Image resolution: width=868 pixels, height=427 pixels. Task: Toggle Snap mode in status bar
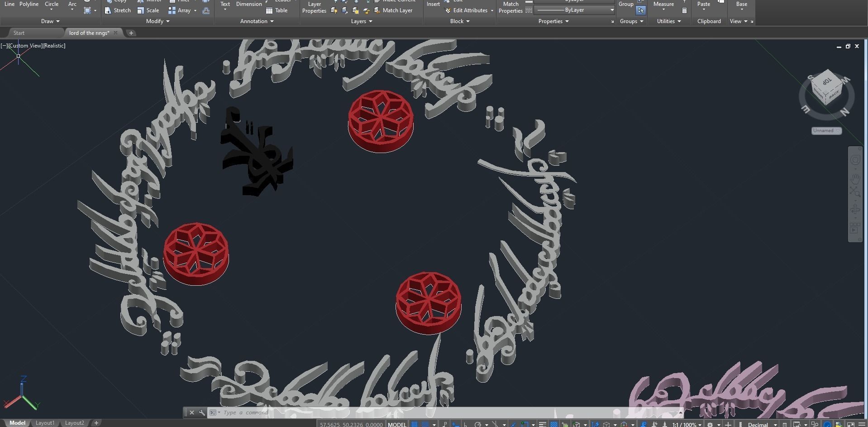[425, 424]
